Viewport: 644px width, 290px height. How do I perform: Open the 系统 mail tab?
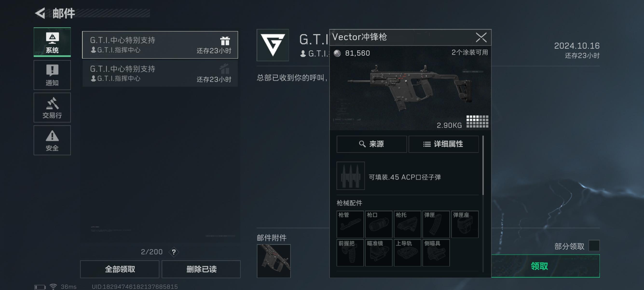click(x=52, y=42)
